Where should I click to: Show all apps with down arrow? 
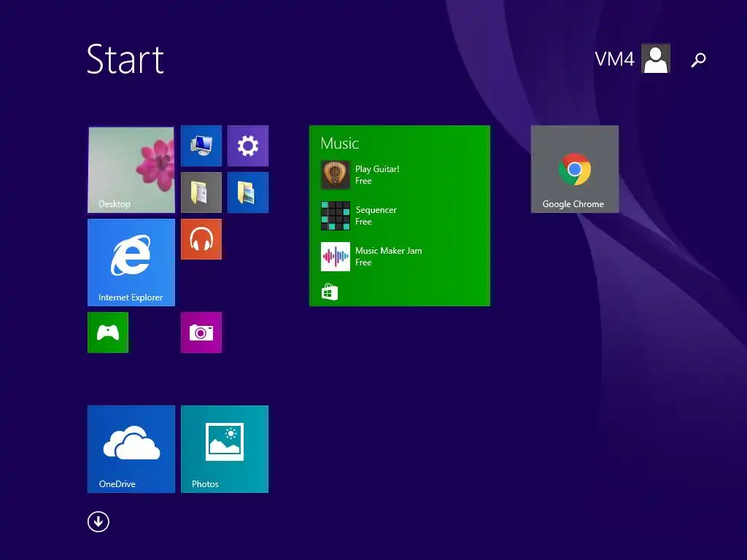(x=98, y=521)
